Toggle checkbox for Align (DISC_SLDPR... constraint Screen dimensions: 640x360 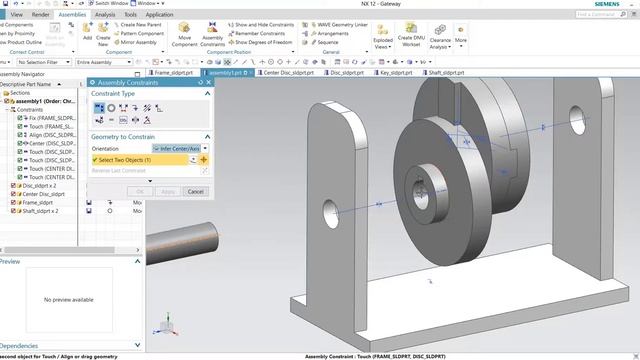tap(20, 135)
